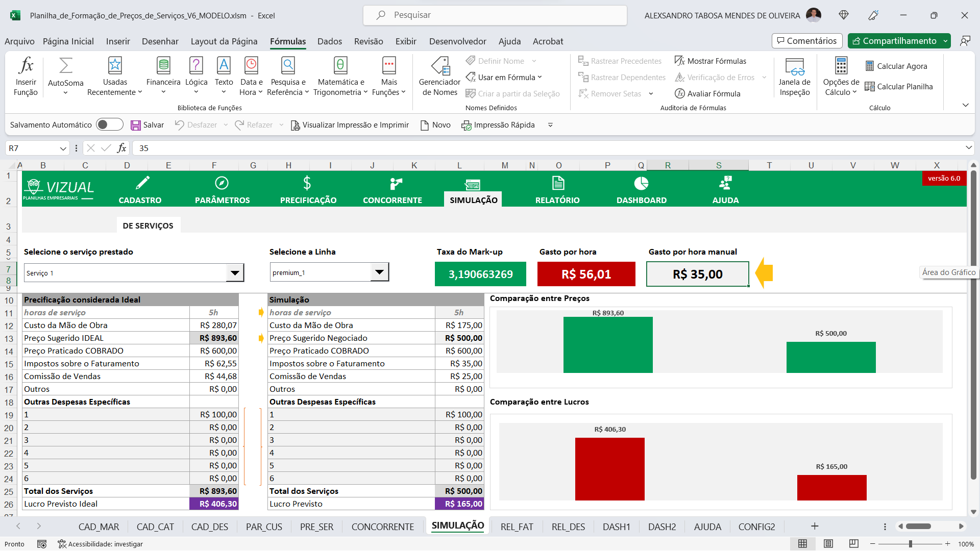
Task: Go to PRECIFICAÇÃO dollar navigation
Action: [x=308, y=190]
